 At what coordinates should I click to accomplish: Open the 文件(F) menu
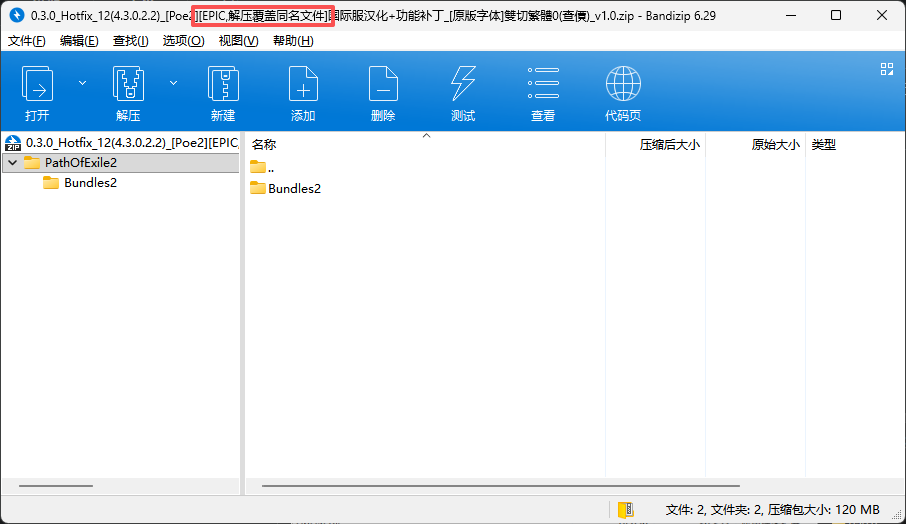(x=27, y=41)
